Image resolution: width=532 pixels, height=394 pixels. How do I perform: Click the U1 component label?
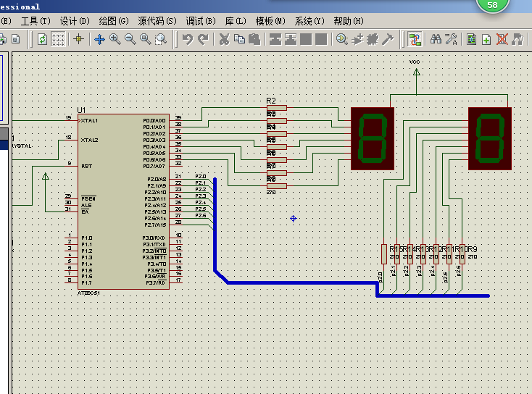click(81, 110)
